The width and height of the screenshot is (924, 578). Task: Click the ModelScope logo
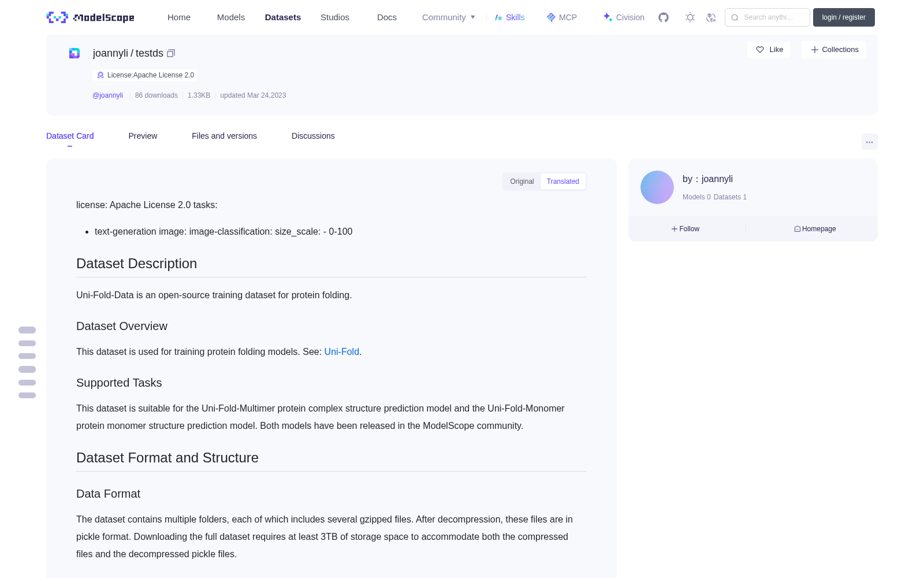coord(91,17)
